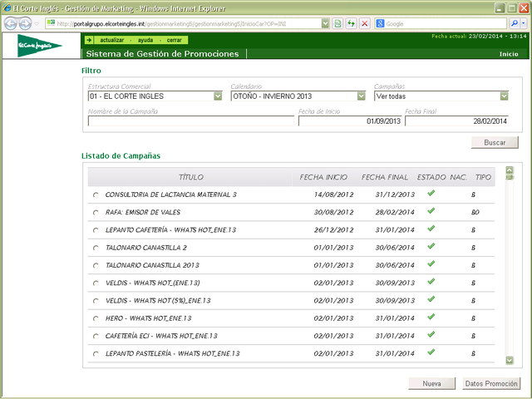The height and width of the screenshot is (399, 532).
Task: Click status checkmark for LEPANTO PASTELERÍA row
Action: coord(431,352)
